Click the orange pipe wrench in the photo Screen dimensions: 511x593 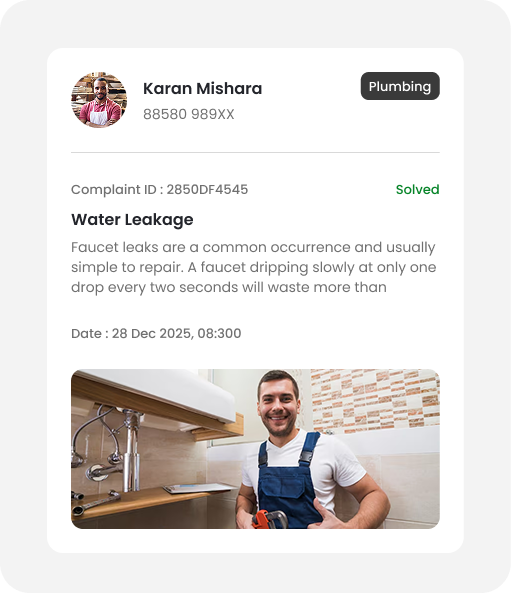(x=268, y=519)
